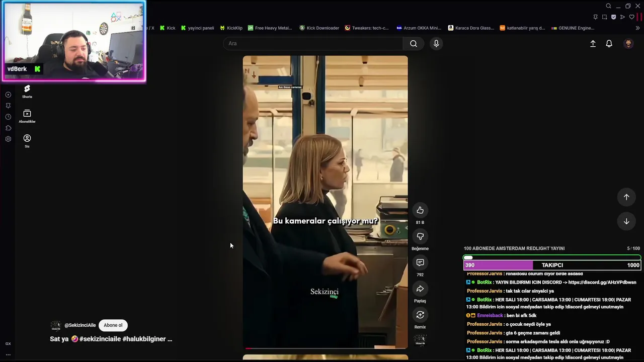The width and height of the screenshot is (644, 362).
Task: Click the search magnifier button
Action: coord(414,43)
